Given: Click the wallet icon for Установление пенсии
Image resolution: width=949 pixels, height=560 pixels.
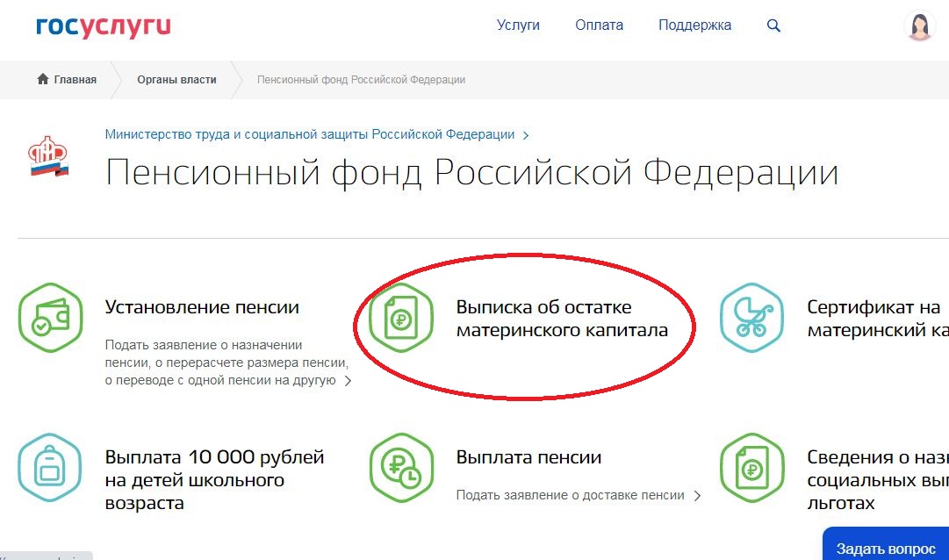Looking at the screenshot, I should pyautogui.click(x=49, y=318).
